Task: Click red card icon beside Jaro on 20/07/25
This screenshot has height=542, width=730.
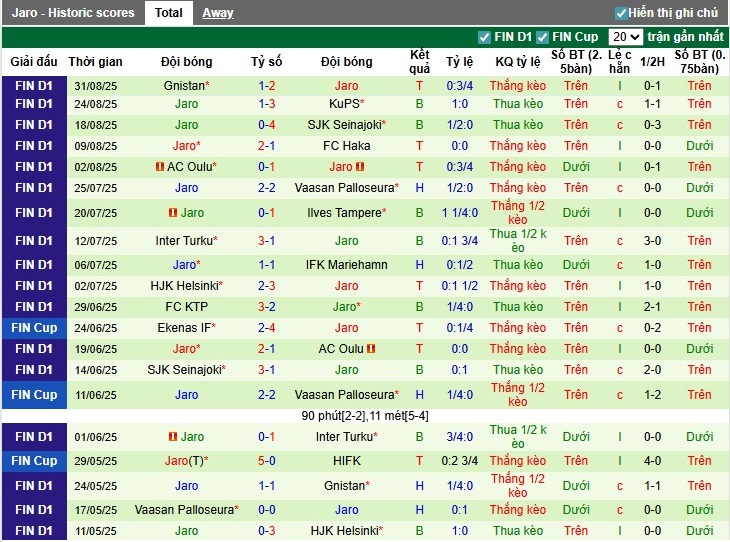Action: (173, 213)
